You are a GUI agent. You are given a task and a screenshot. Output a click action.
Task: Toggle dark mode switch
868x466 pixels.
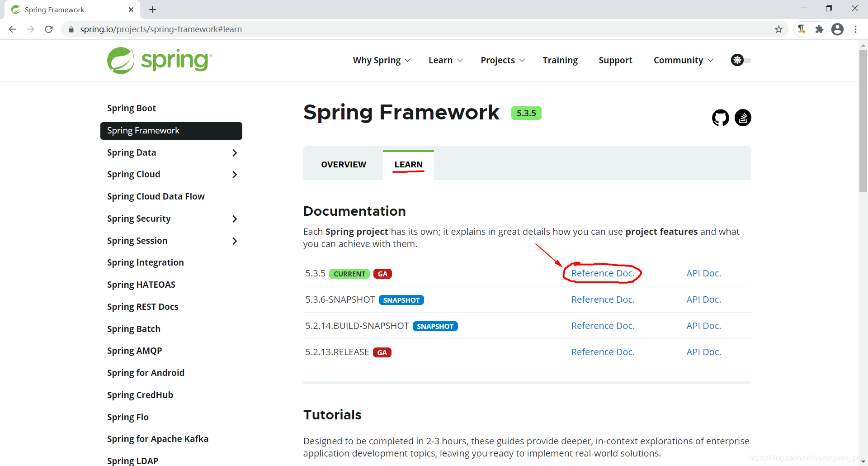(x=741, y=60)
